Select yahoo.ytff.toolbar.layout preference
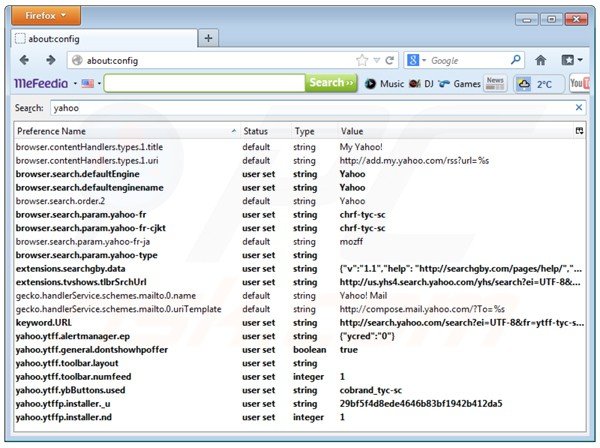This screenshot has height=448, width=600. [x=300, y=363]
